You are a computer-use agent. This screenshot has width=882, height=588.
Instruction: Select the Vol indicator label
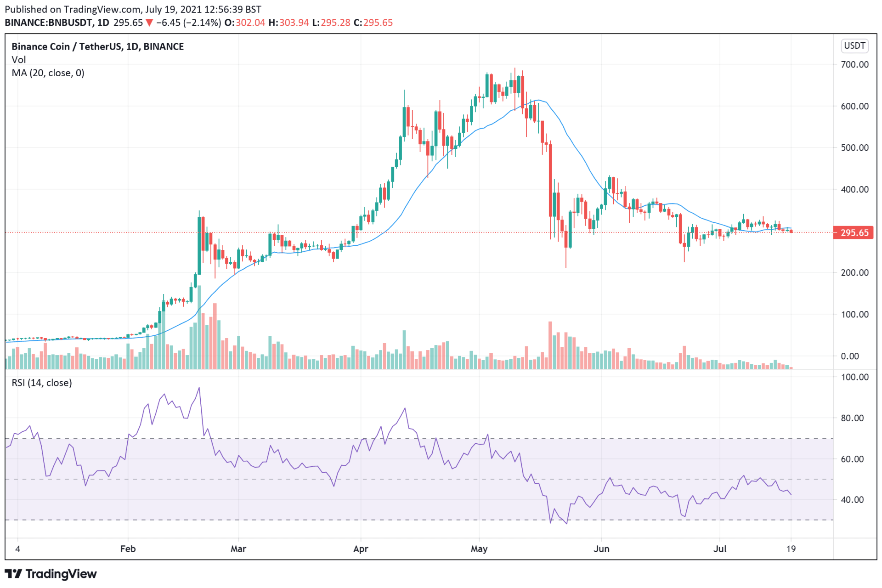coord(19,60)
